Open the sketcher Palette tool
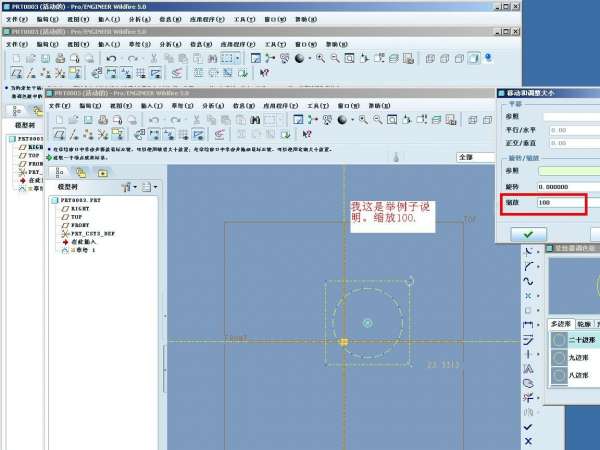Screen dimensions: 600x450 pyautogui.click(x=528, y=383)
